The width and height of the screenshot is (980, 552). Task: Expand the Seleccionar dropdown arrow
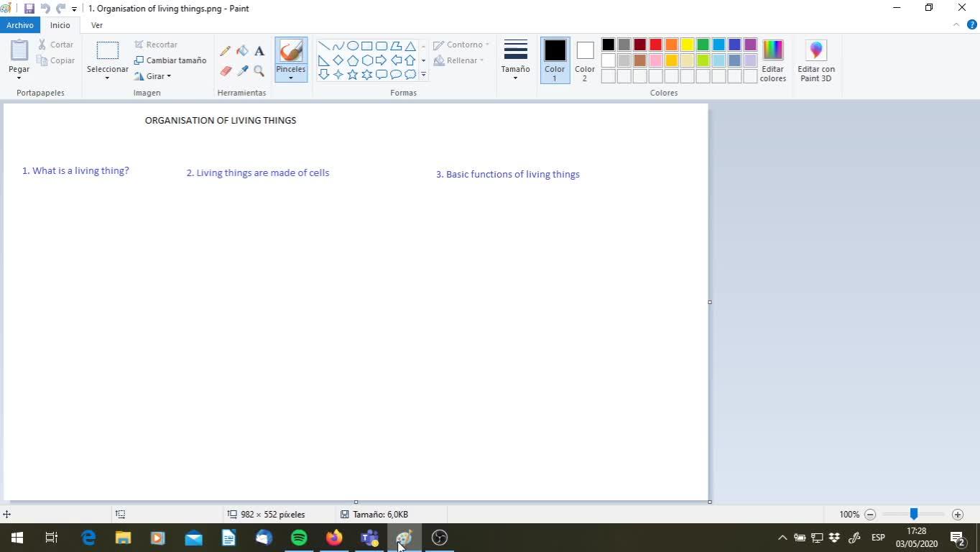[x=107, y=78]
